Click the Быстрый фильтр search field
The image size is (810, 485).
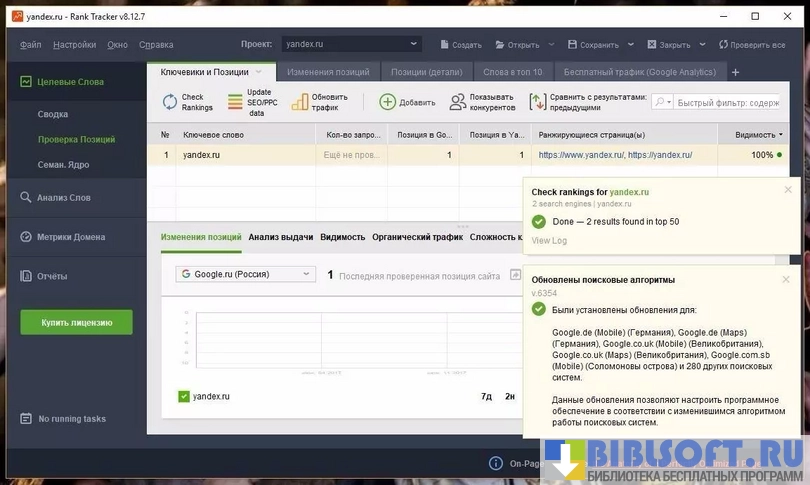(726, 102)
